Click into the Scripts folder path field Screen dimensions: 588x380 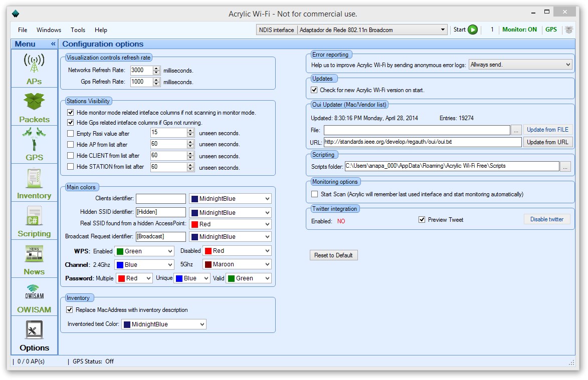point(452,166)
